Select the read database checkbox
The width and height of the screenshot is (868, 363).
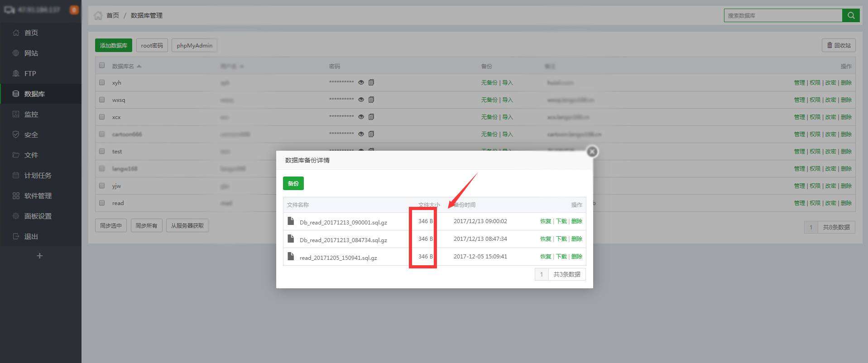[x=102, y=203]
